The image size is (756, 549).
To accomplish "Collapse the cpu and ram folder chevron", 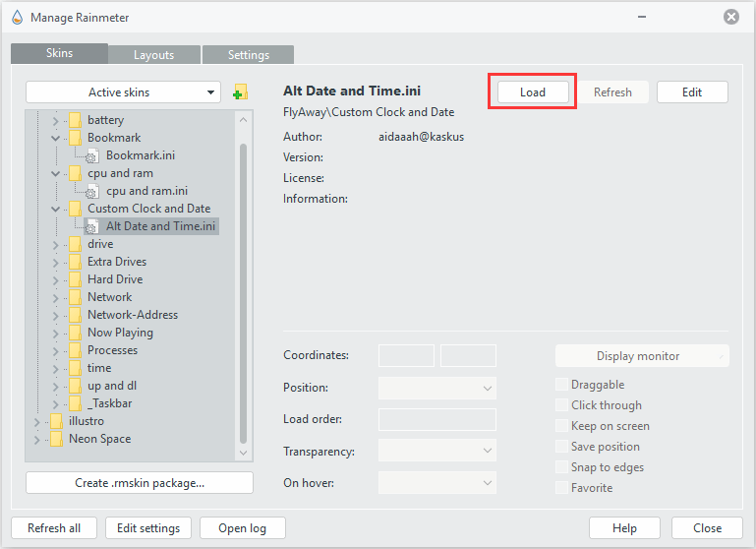I will tap(55, 174).
